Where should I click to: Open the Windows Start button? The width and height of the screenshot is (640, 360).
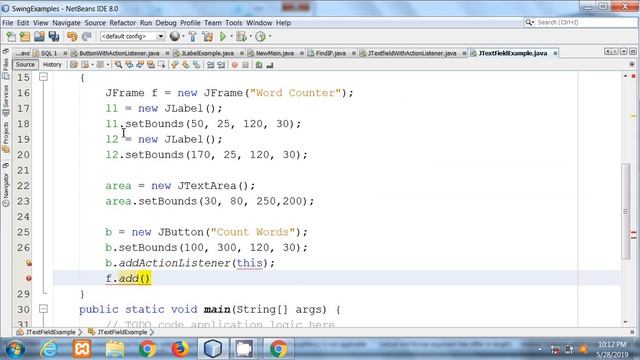[x=15, y=349]
